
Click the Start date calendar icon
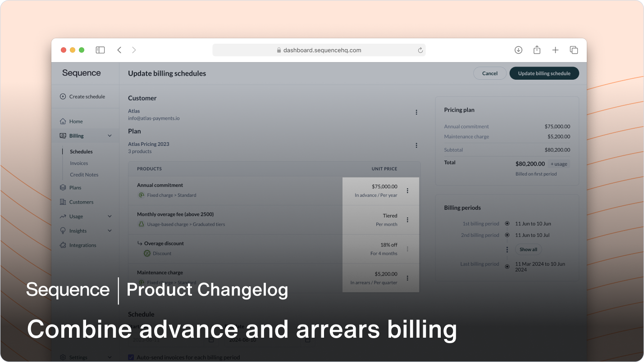click(211, 339)
